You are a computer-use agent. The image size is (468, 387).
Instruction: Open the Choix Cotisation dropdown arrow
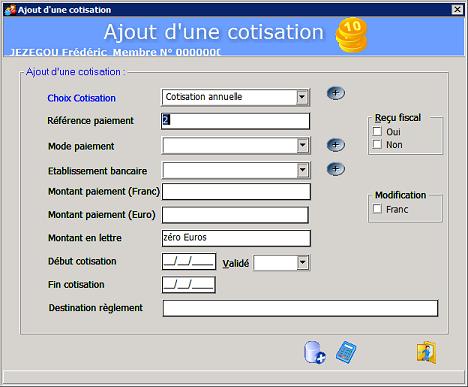[302, 97]
